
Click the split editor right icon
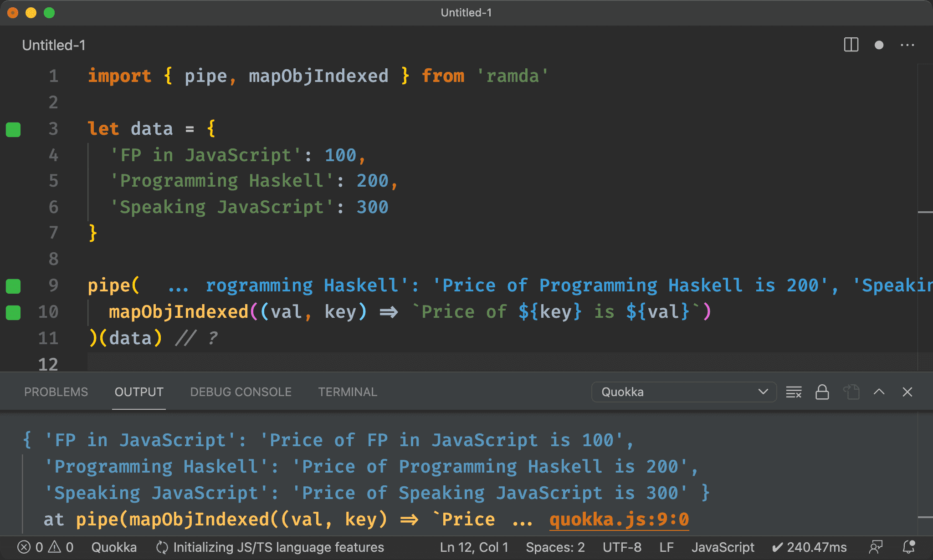tap(851, 45)
